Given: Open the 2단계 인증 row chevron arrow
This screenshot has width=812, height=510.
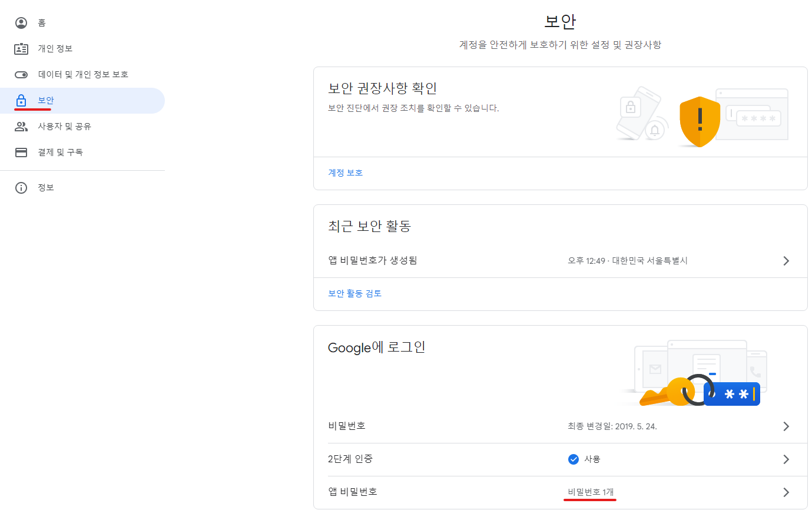Looking at the screenshot, I should pyautogui.click(x=786, y=459).
